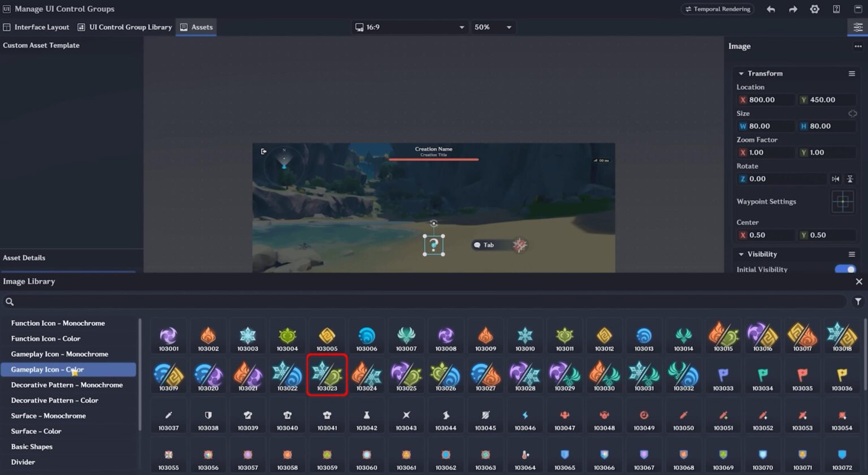Click the horizontal flip icon under Rotate

[836, 179]
